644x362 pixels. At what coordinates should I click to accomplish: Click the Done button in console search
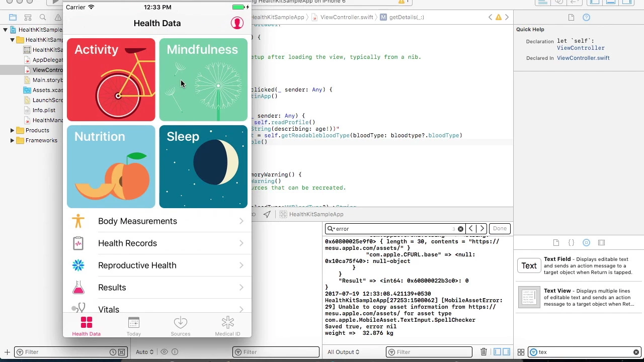pyautogui.click(x=500, y=229)
